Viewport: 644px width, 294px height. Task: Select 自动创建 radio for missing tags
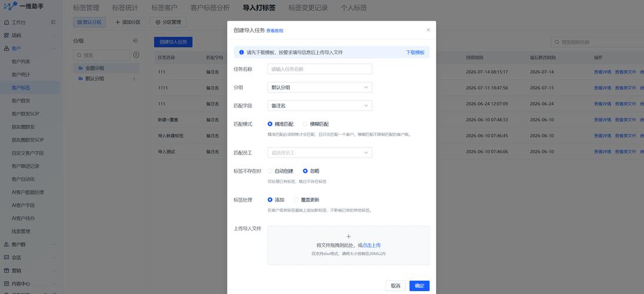click(x=270, y=171)
